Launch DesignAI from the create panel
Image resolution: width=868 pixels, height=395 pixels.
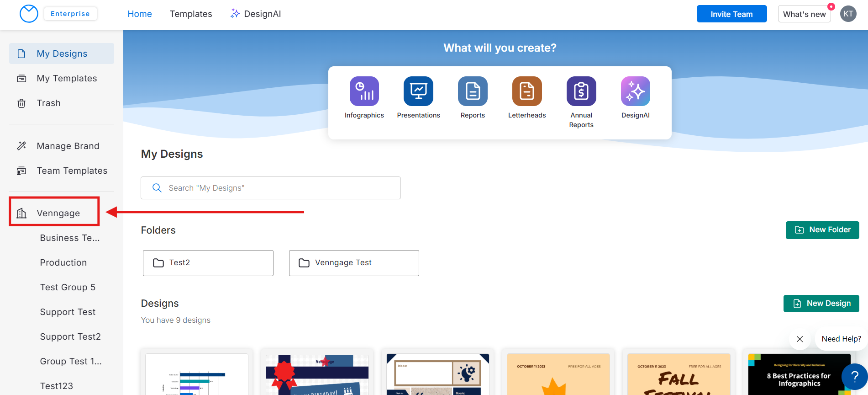click(x=635, y=91)
